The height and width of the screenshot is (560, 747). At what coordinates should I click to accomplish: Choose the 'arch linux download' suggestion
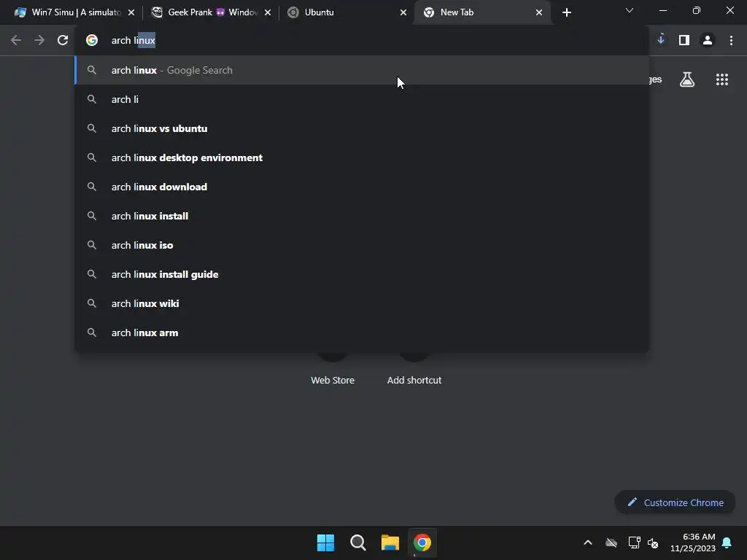click(x=362, y=187)
